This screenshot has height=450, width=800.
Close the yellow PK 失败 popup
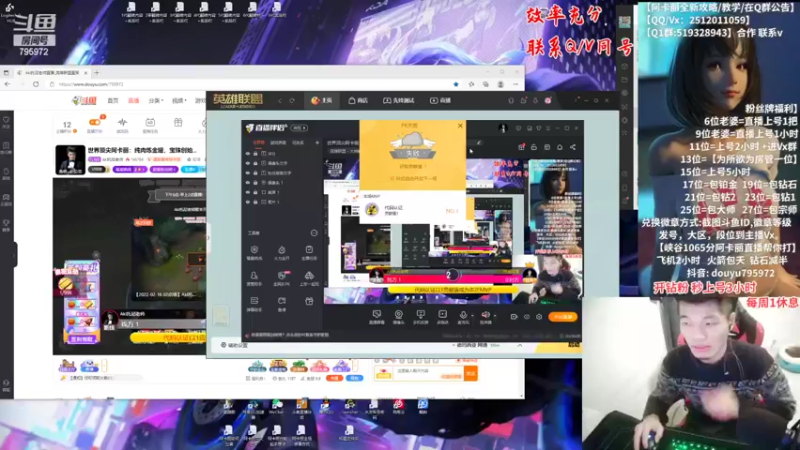[x=460, y=126]
